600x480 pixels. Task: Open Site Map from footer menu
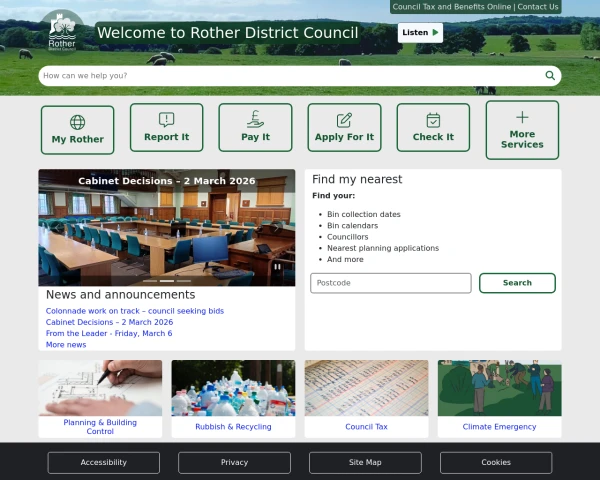pos(365,462)
